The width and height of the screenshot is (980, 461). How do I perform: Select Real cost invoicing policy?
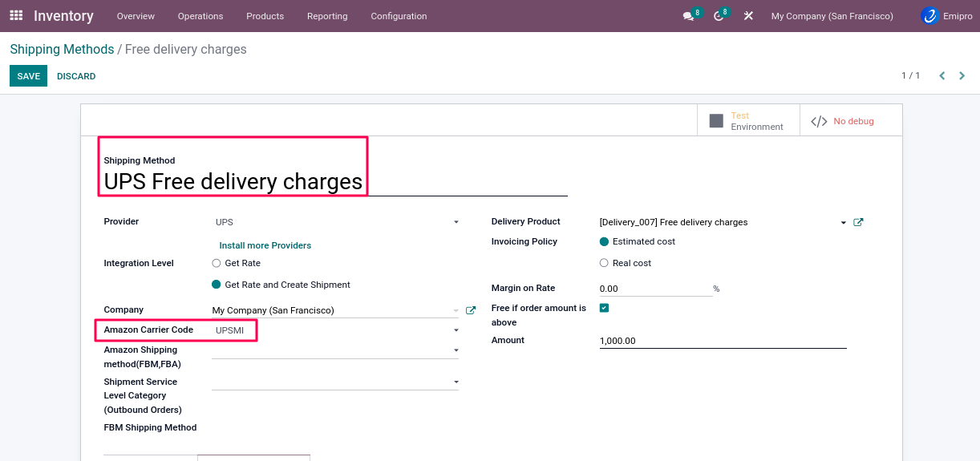tap(604, 263)
